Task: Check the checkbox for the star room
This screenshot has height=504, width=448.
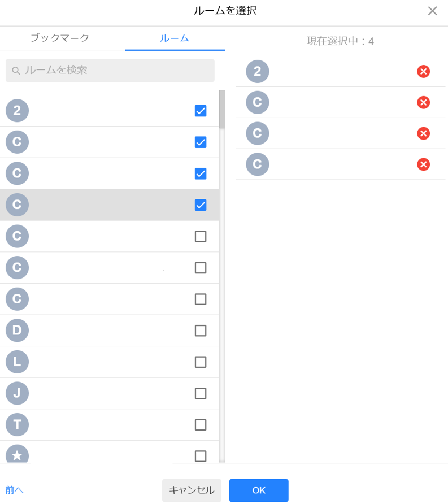Action: [x=201, y=456]
